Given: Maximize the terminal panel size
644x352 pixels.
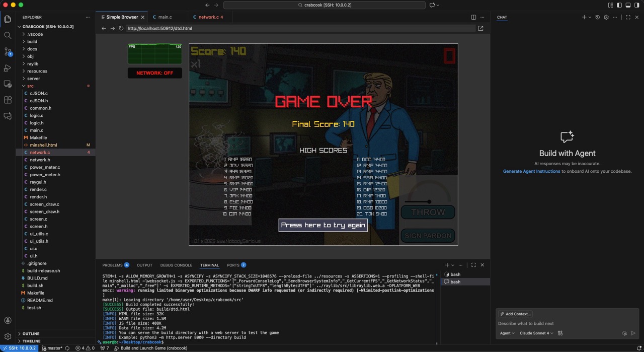Looking at the screenshot, I should (473, 265).
